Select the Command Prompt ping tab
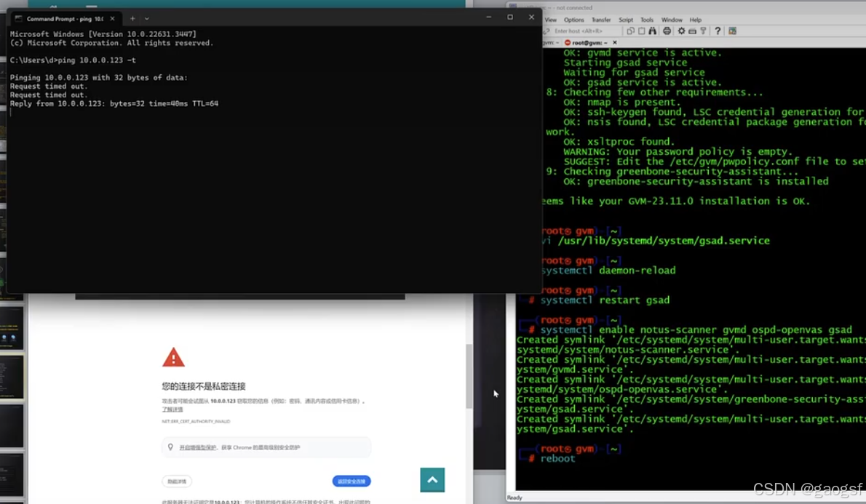866x504 pixels. (65, 19)
